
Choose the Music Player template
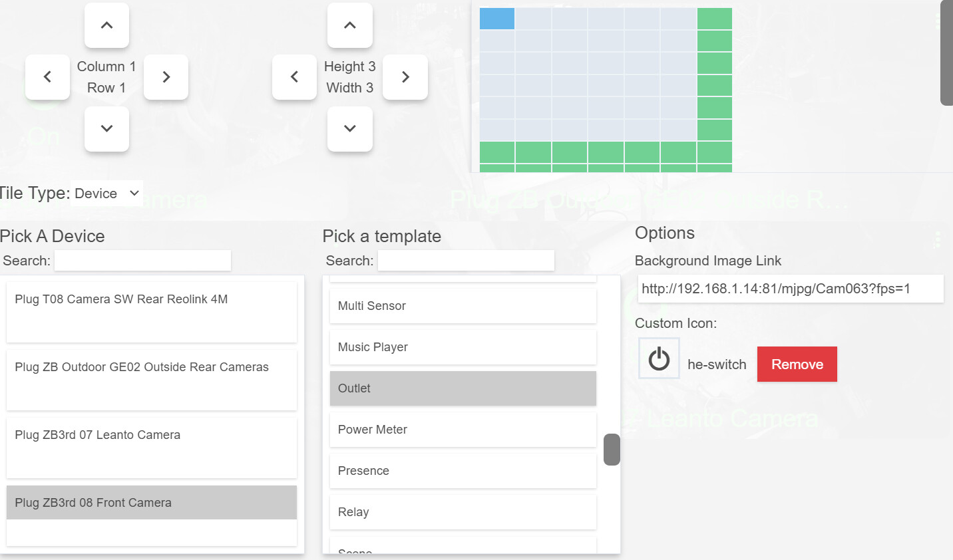tap(463, 347)
